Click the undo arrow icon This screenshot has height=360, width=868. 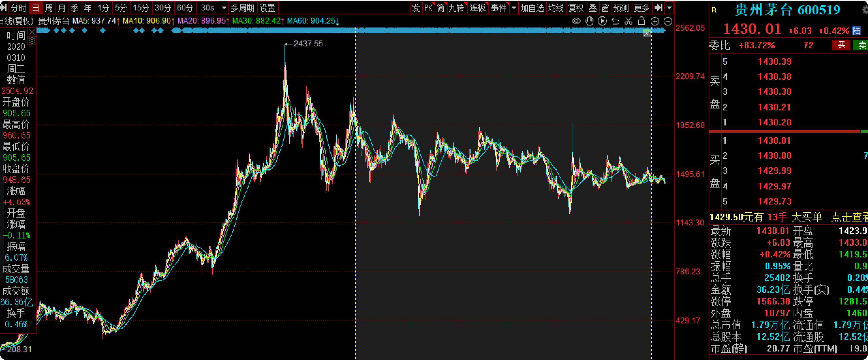click(x=615, y=21)
